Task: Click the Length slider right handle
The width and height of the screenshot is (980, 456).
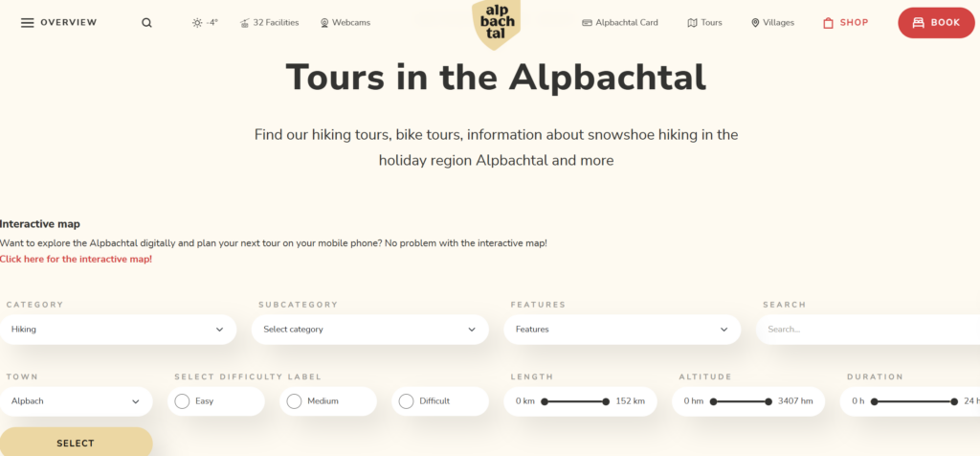Action: coord(606,401)
